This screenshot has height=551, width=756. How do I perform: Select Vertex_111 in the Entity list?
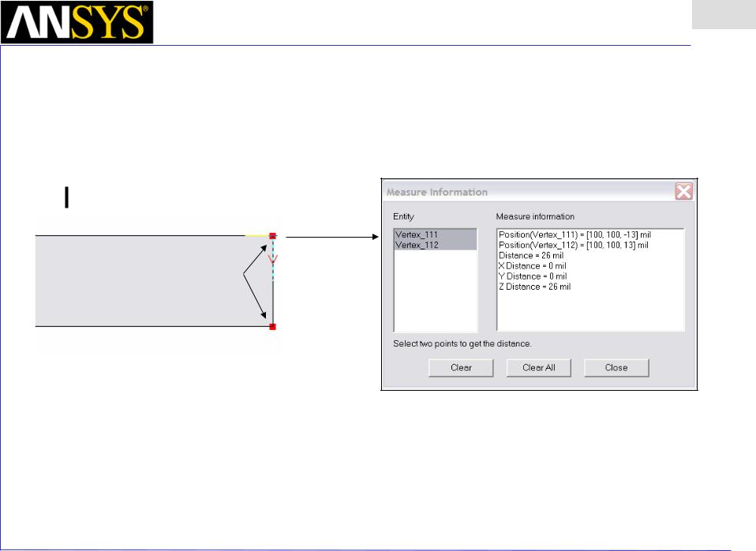pyautogui.click(x=436, y=234)
